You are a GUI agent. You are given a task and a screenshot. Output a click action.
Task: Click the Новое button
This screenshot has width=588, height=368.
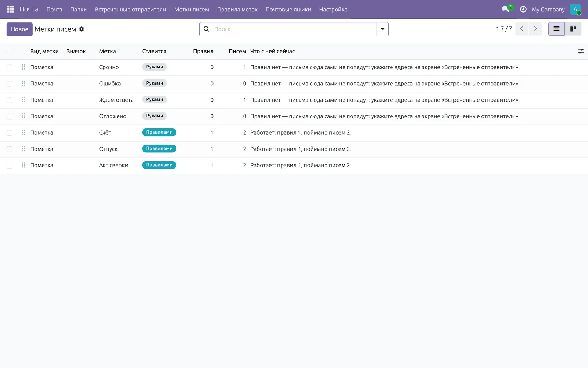[x=19, y=29]
